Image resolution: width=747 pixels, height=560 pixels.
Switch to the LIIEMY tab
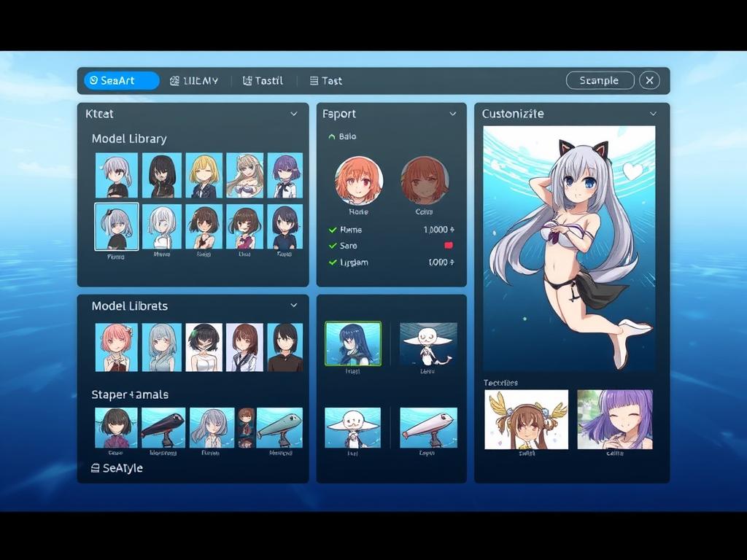(x=194, y=80)
